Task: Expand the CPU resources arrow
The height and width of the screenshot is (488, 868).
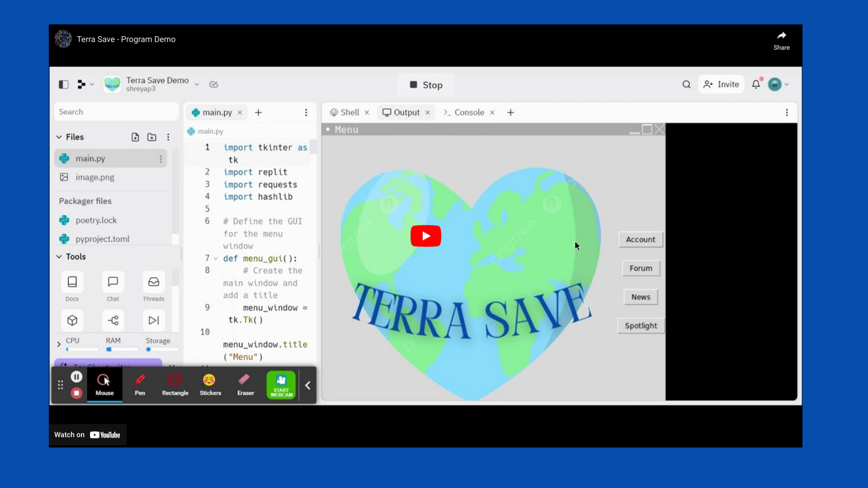Action: point(59,344)
